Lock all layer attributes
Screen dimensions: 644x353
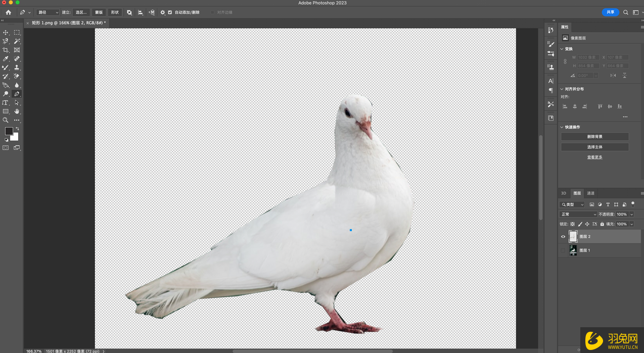point(602,224)
